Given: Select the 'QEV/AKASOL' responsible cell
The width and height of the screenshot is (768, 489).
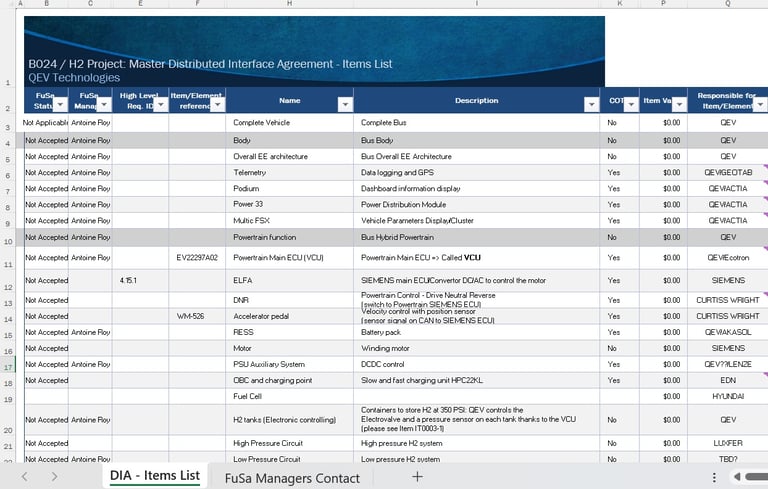Looking at the screenshot, I should pyautogui.click(x=728, y=332).
